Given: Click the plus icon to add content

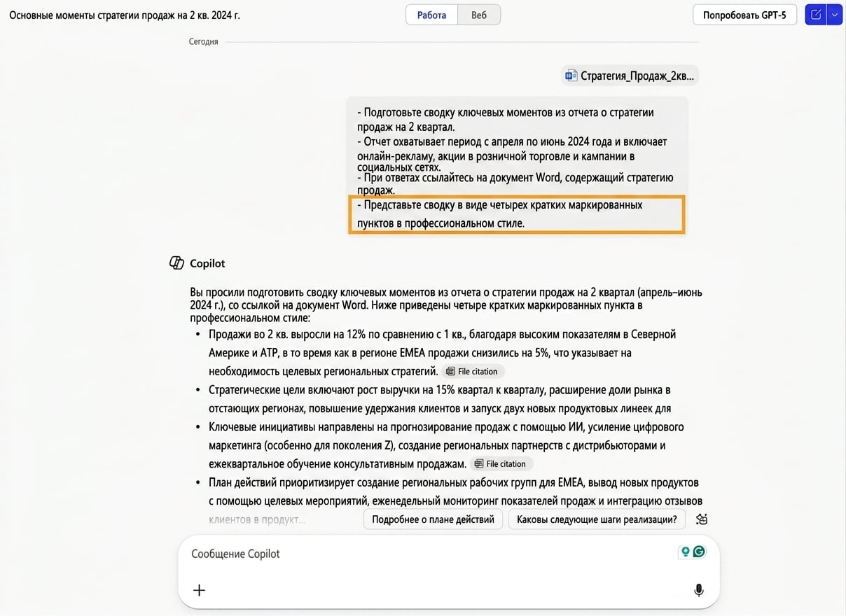Looking at the screenshot, I should point(199,590).
